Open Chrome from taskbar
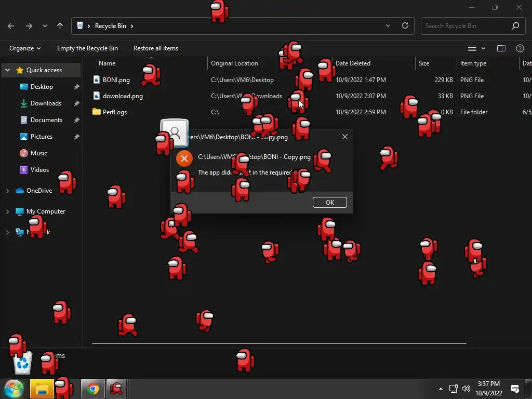 (x=92, y=389)
